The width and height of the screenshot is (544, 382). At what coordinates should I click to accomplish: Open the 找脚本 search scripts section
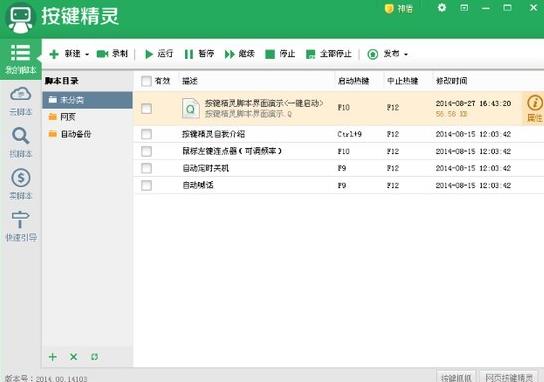point(20,143)
